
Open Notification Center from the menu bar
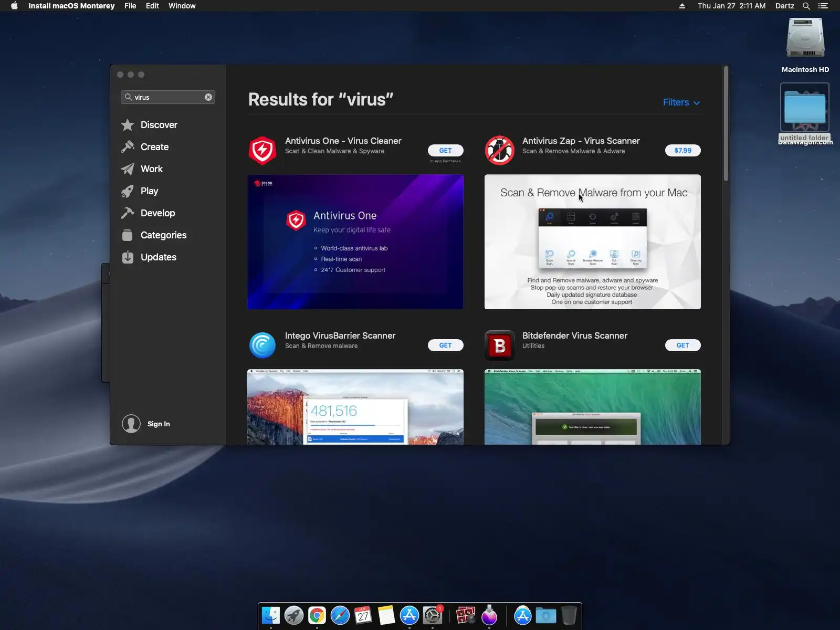coord(823,6)
